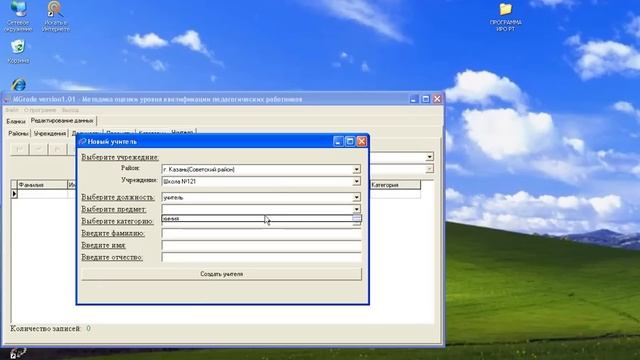Click the Введите имя input field
This screenshot has height=360, width=640.
click(x=262, y=245)
